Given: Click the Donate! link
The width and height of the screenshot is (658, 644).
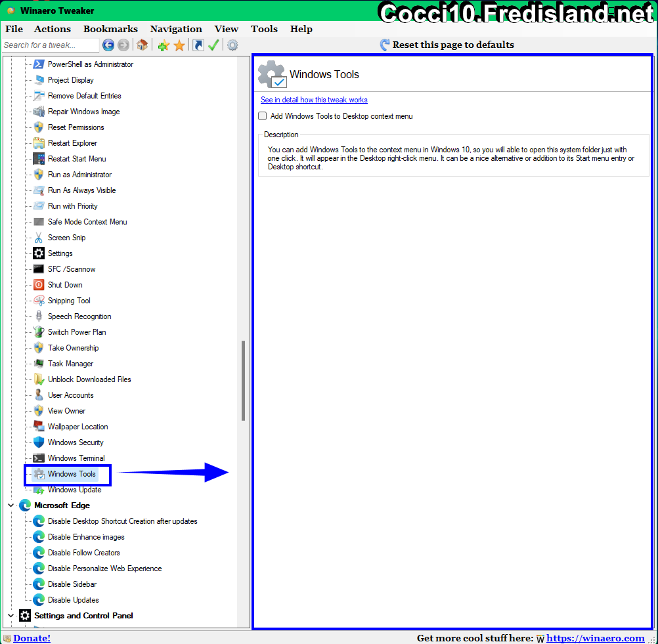Looking at the screenshot, I should pyautogui.click(x=32, y=637).
